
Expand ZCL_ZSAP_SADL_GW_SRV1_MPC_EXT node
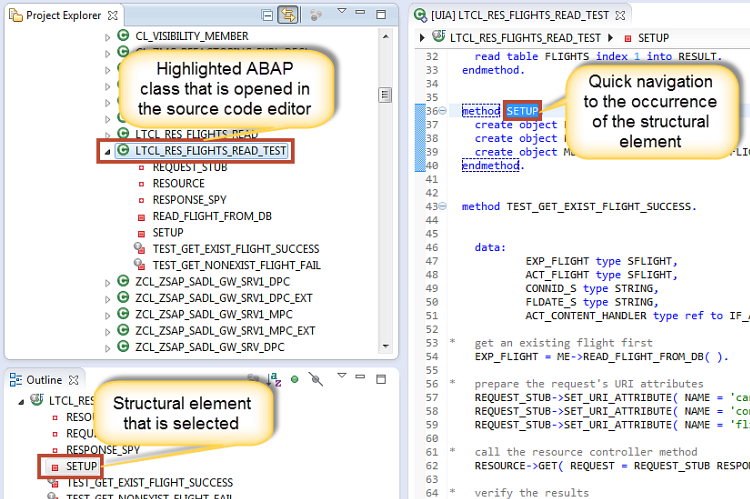[x=108, y=332]
